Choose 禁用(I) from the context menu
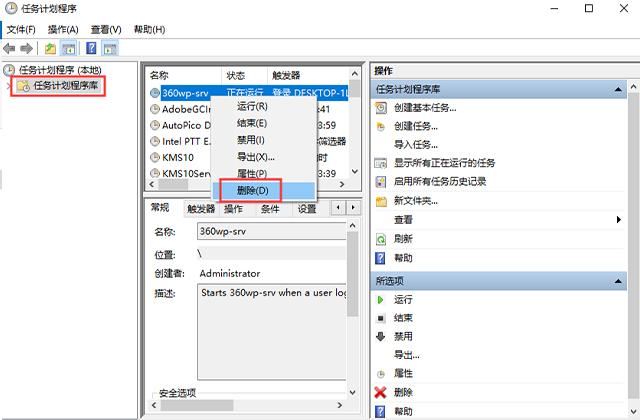This screenshot has height=420, width=640. [264, 140]
